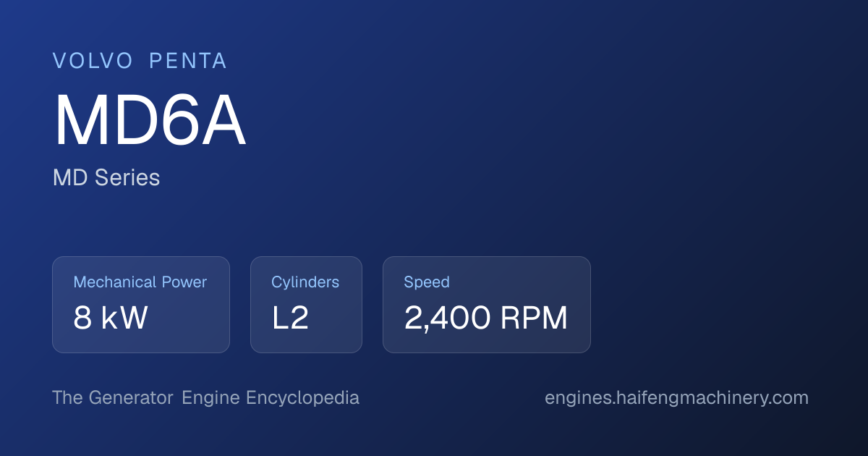The width and height of the screenshot is (868, 456).
Task: Click the 2,400 RPM speed value
Action: pyautogui.click(x=486, y=318)
